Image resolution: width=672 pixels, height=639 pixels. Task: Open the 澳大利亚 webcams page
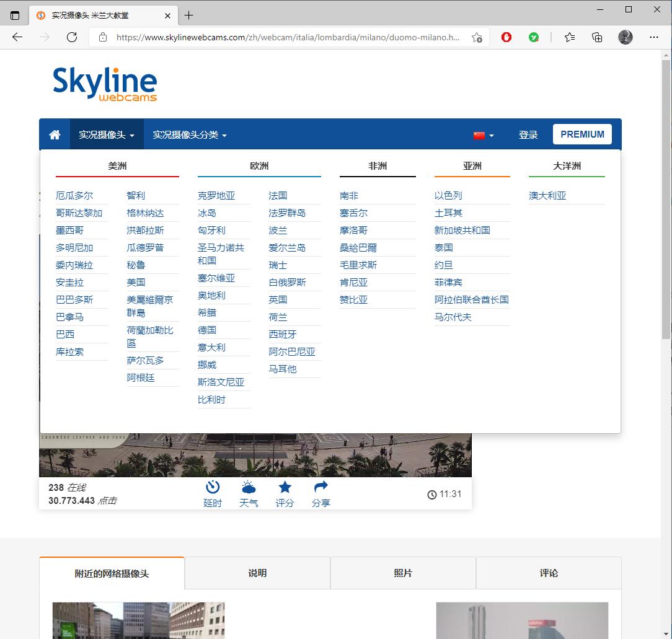[547, 195]
